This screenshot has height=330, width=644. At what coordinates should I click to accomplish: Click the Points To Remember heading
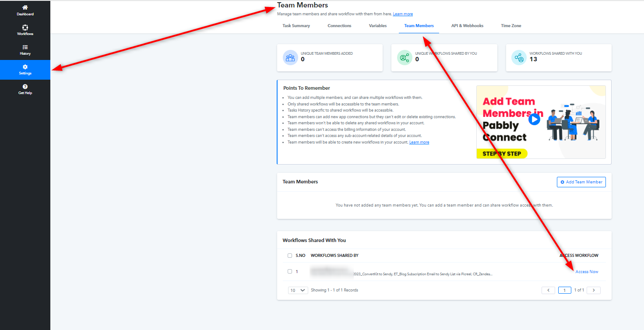[306, 88]
